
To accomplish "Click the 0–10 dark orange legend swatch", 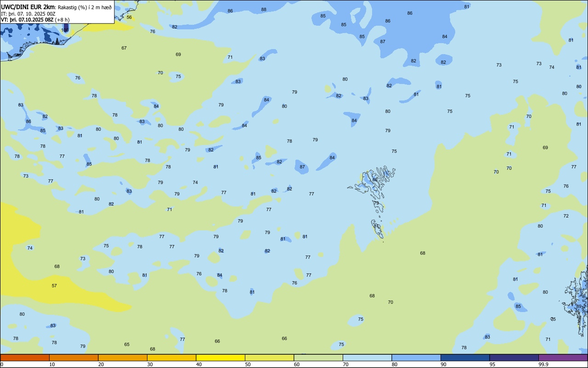I will click(x=25, y=357).
